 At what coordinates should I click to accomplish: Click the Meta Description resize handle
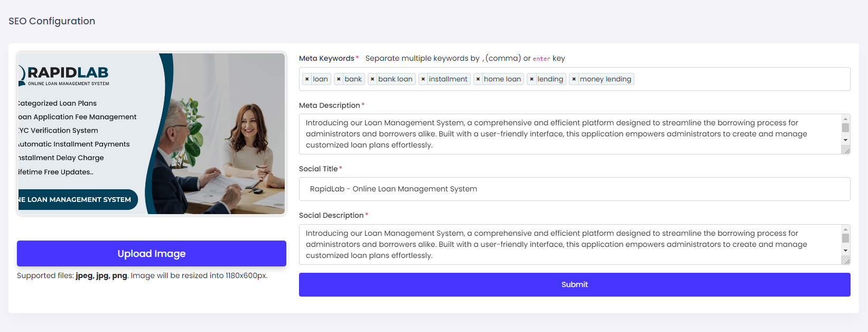pyautogui.click(x=846, y=151)
